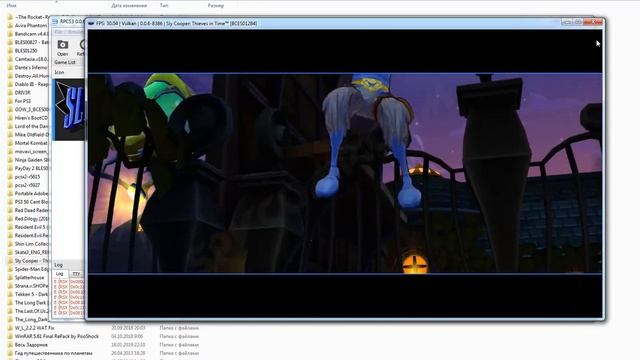640x360 pixels.
Task: Select the 'The Long Dark' folder with spaces
Action: click(31, 303)
